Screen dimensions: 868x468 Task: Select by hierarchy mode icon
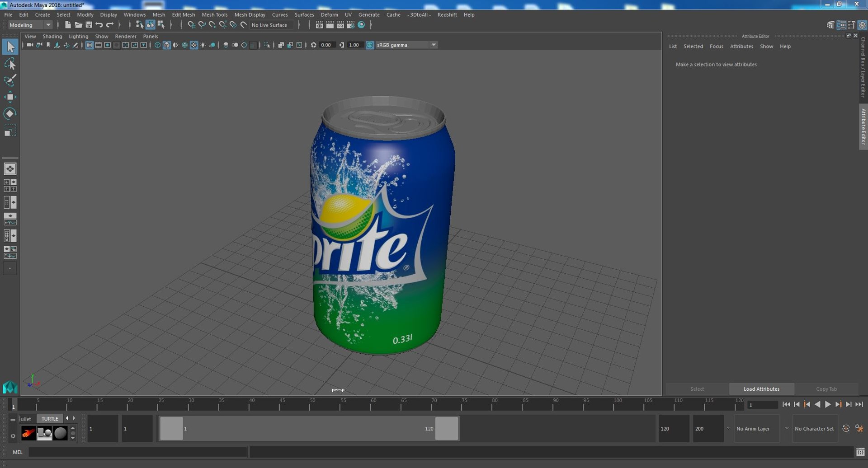[x=140, y=25]
